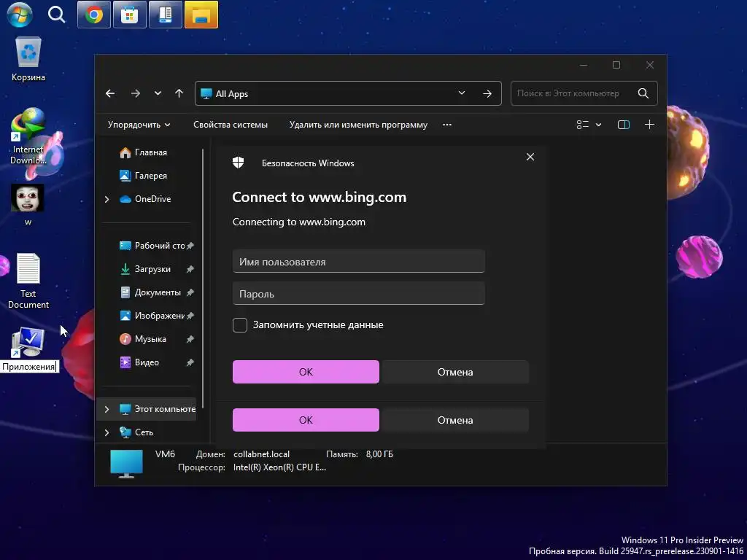Image resolution: width=747 pixels, height=560 pixels.
Task: Go forward in File Explorer
Action: 136,93
